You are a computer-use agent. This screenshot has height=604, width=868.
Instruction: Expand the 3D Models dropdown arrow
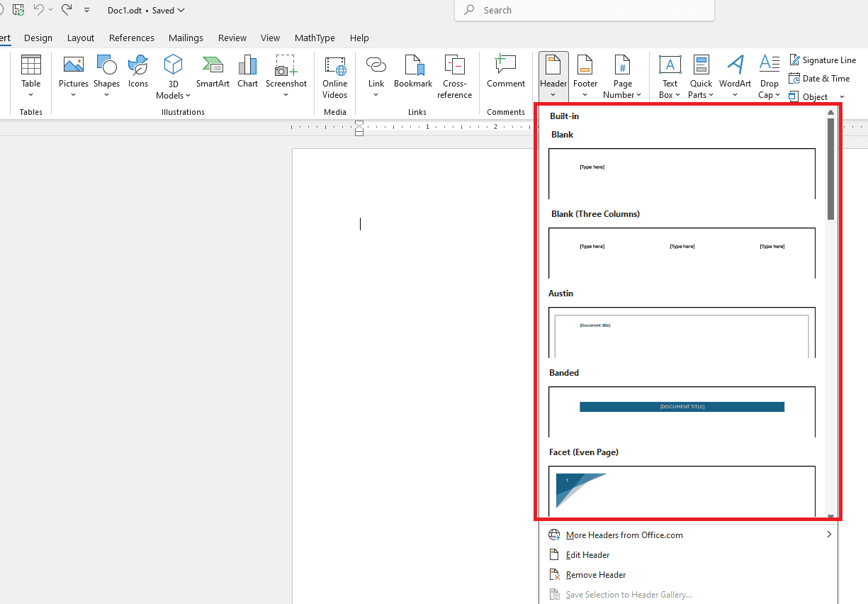pos(188,96)
